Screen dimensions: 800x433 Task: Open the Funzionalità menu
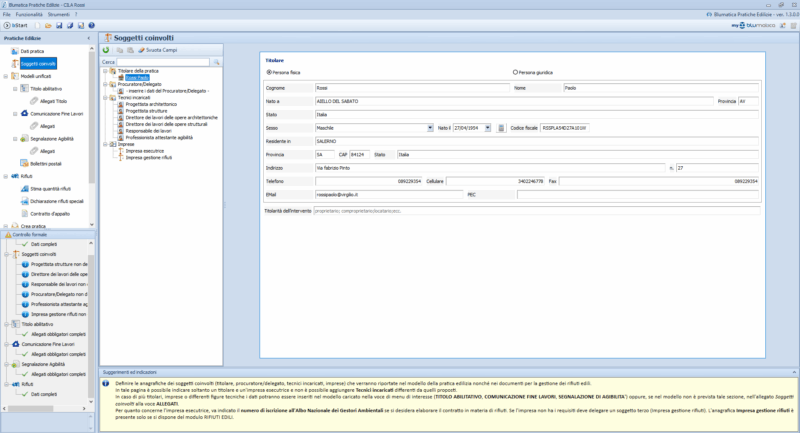(29, 14)
